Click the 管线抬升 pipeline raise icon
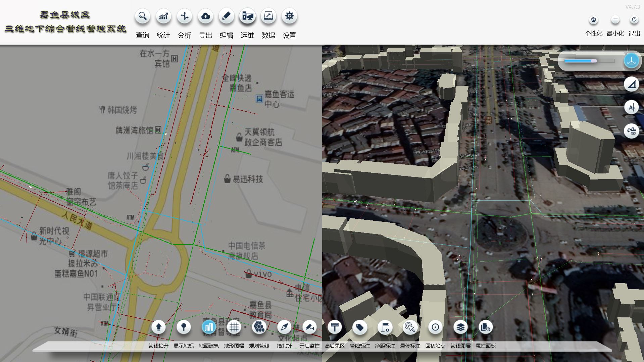This screenshot has width=644, height=362. (x=158, y=327)
